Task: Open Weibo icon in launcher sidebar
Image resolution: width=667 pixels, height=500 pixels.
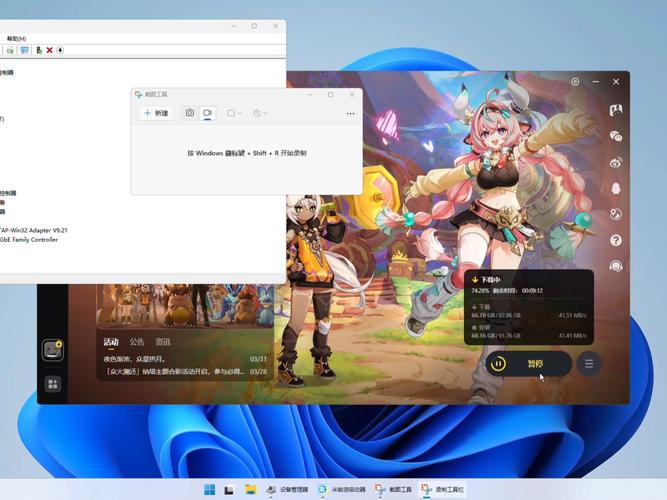Action: point(616,162)
